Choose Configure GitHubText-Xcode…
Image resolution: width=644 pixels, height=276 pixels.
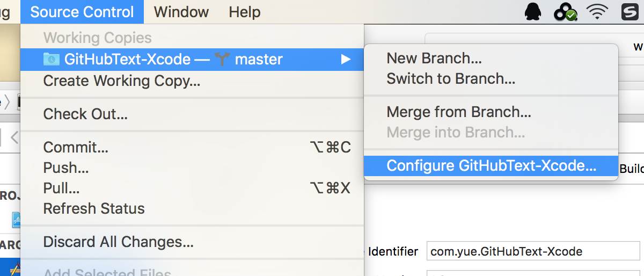click(x=491, y=165)
